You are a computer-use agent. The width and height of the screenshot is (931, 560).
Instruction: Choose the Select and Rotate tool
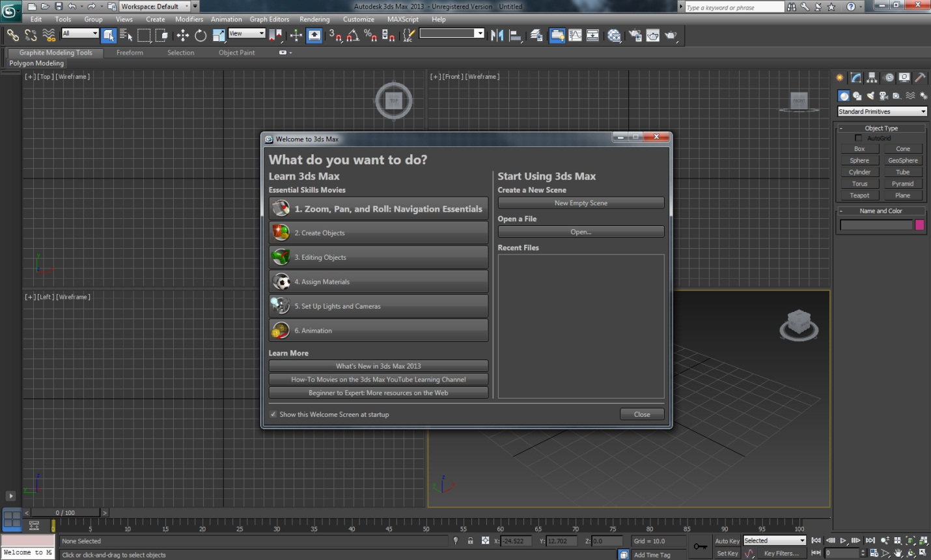point(201,35)
